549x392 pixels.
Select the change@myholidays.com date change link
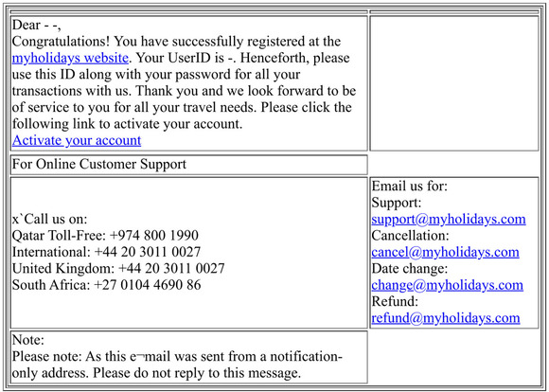coord(447,285)
